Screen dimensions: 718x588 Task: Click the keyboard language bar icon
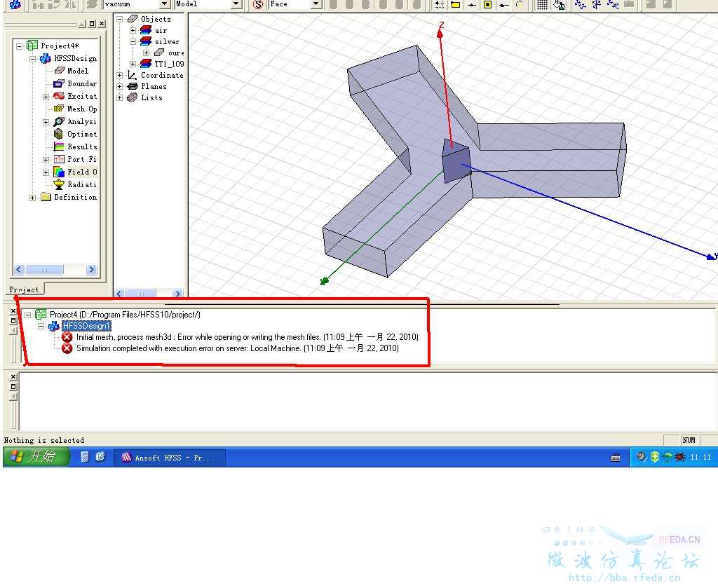pos(616,457)
